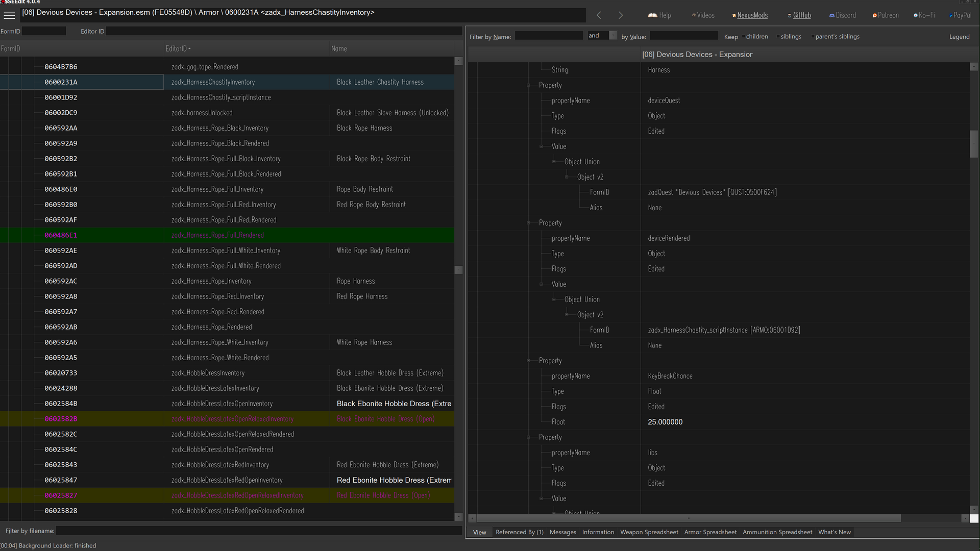Toggle the Keep children checkbox
Viewport: 980px width, 551px height.
pos(744,37)
